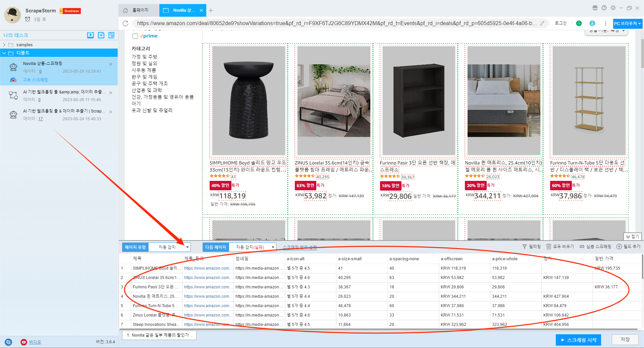Open the PC 브라우저 dropdown

[x=628, y=23]
